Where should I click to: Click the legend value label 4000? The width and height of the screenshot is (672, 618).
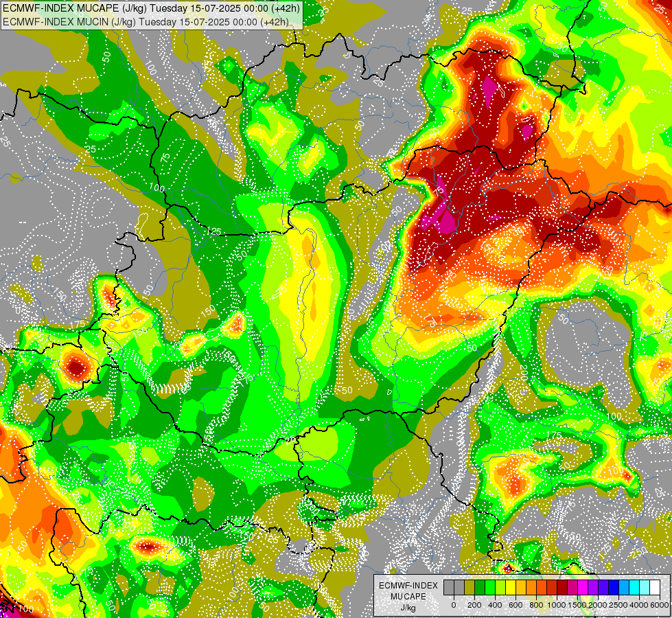tap(639, 605)
